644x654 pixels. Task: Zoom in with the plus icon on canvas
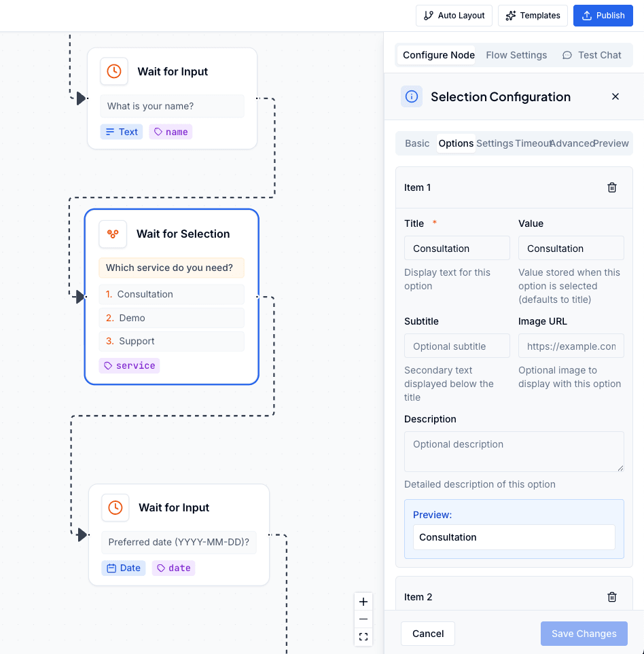363,602
